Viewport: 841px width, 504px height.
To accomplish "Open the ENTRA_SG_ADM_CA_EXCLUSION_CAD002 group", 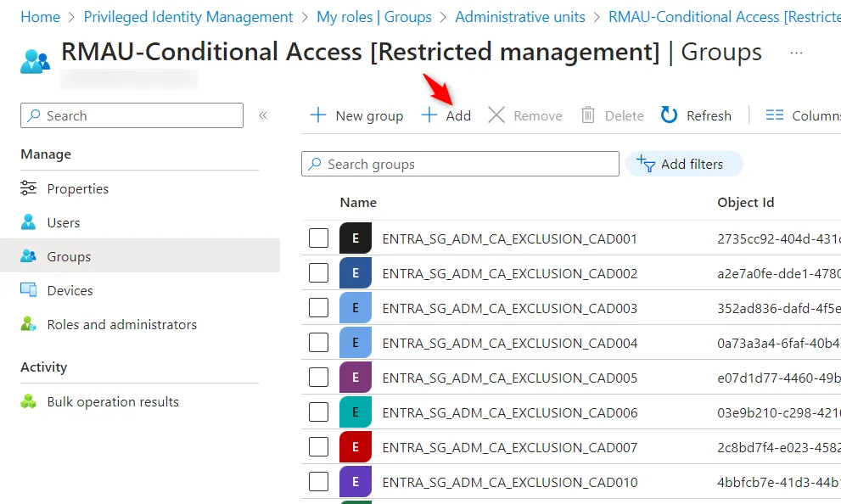I will tap(509, 273).
